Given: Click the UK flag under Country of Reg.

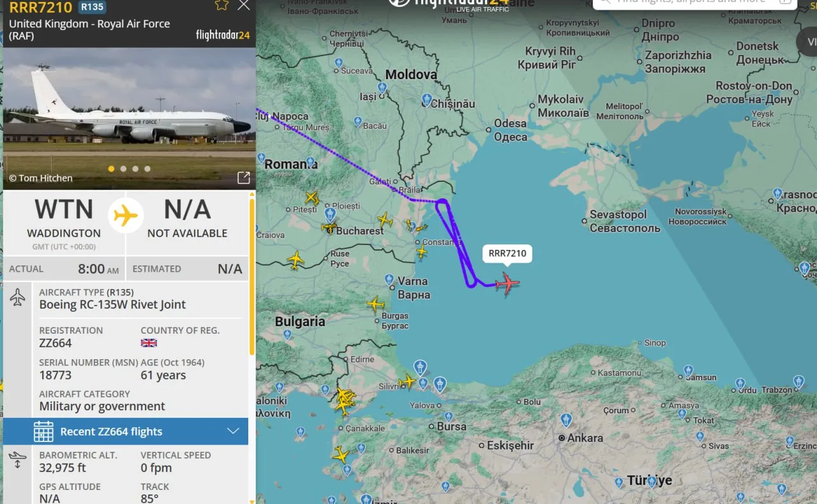Looking at the screenshot, I should [149, 343].
